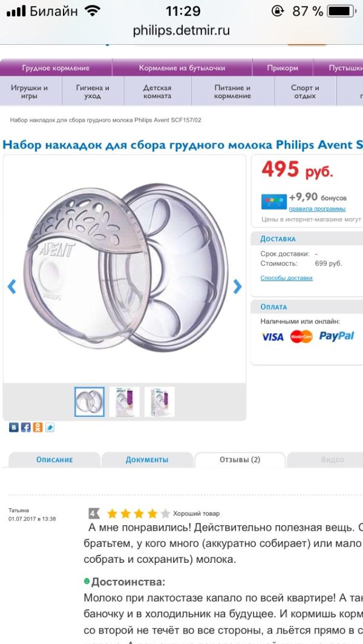Show the next product image arrow

pos(237,287)
